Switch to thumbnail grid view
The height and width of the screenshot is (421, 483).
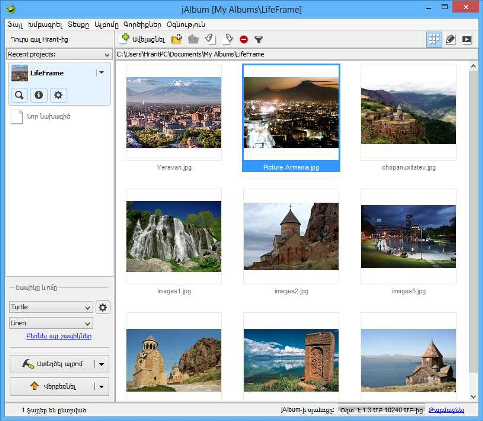click(x=434, y=39)
